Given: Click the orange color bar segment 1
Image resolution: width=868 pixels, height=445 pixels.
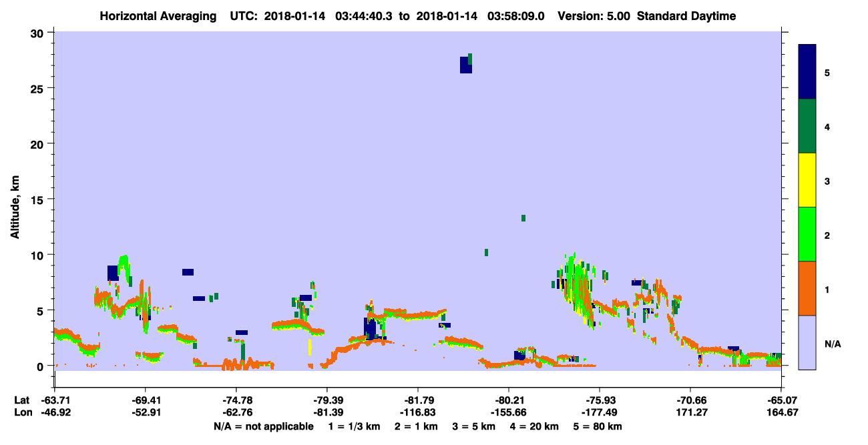Looking at the screenshot, I should 807,288.
